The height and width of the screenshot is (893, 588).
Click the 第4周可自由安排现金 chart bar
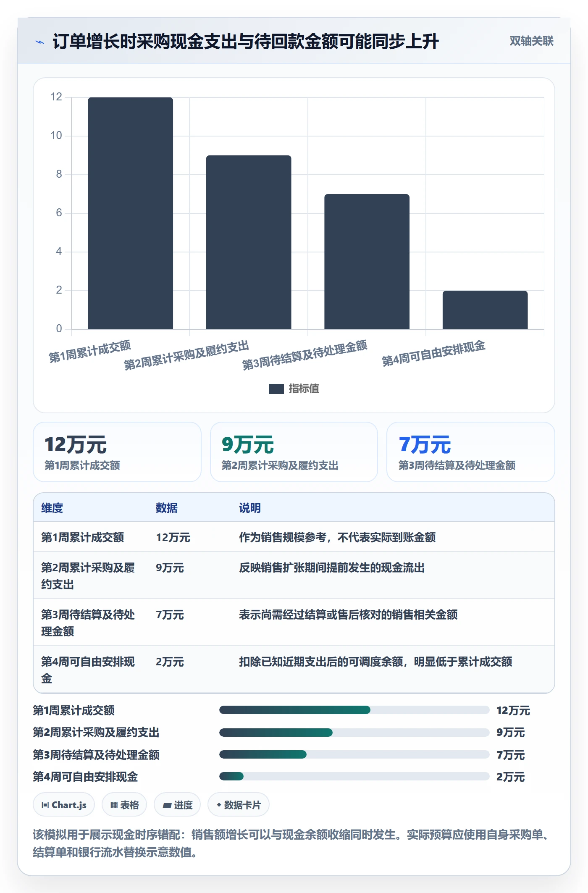click(x=485, y=310)
